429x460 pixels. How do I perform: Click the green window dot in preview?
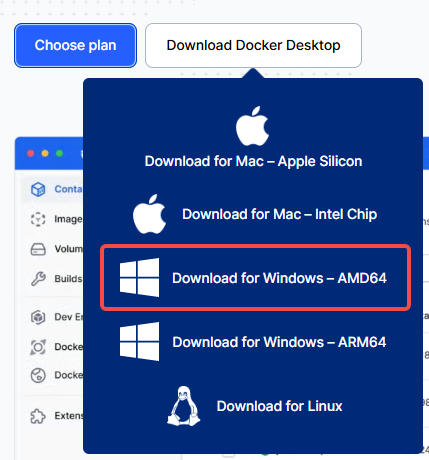60,153
